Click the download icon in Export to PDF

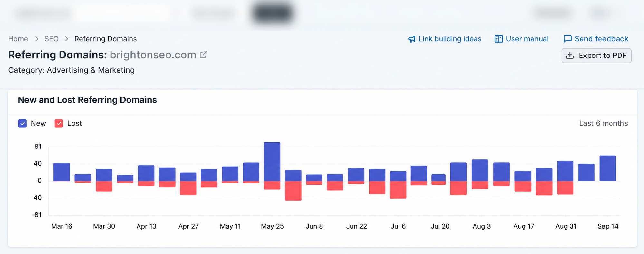[570, 56]
